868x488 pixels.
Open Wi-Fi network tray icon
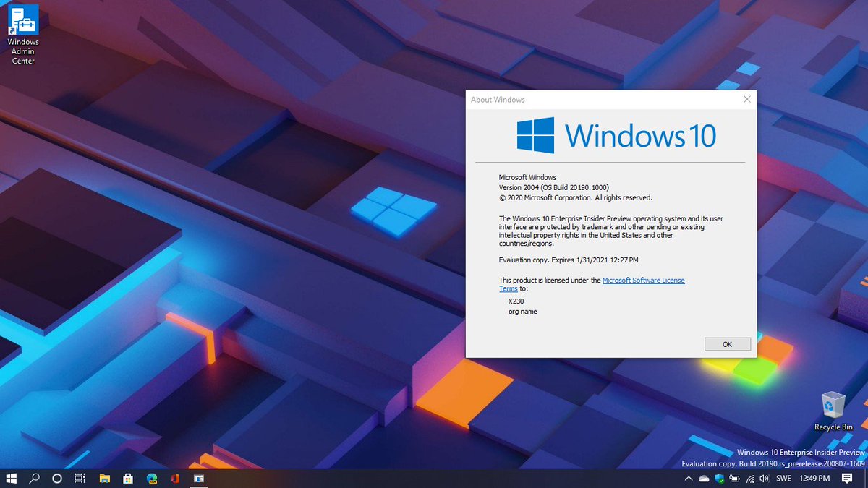[x=750, y=479]
